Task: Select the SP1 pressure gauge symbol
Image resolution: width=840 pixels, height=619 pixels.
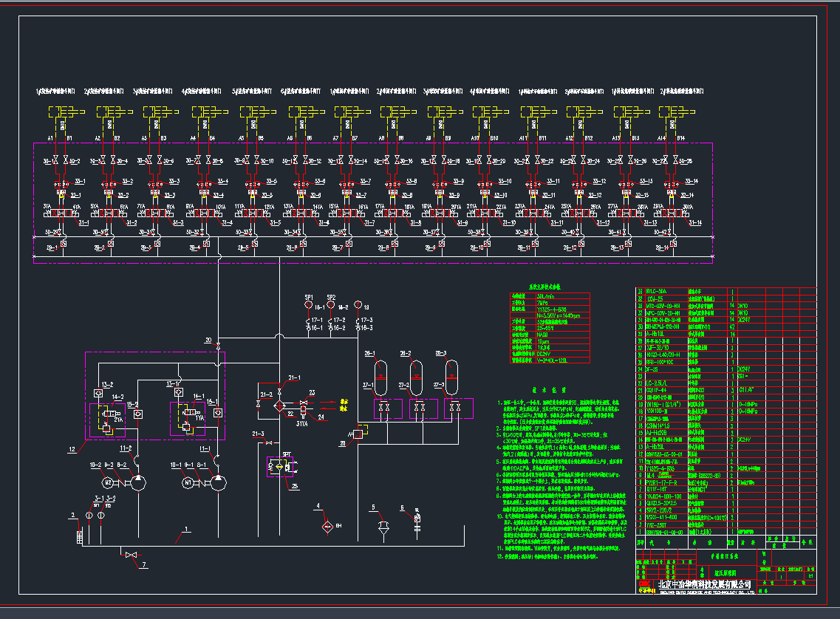Action: click(x=308, y=304)
